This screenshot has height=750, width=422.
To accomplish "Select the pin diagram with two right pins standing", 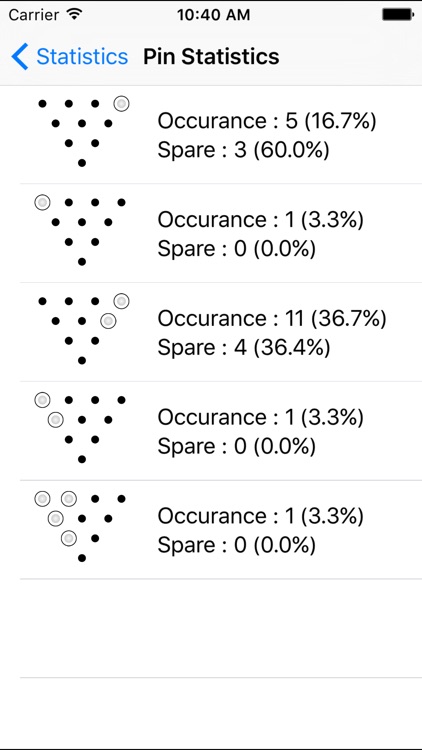I will (82, 331).
